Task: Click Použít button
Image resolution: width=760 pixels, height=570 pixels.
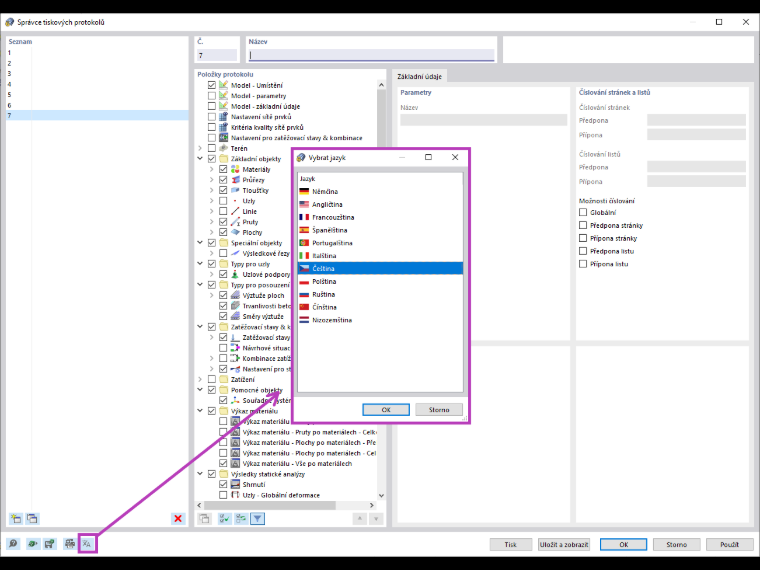Action: tap(729, 544)
